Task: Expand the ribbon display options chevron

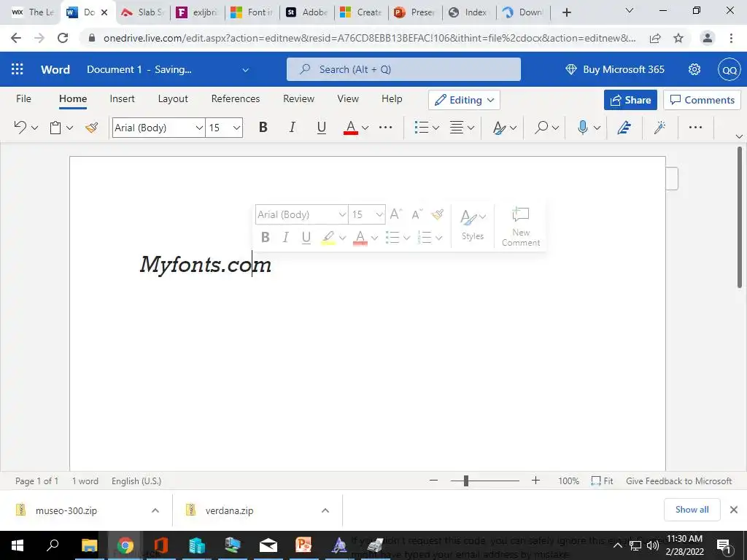Action: pyautogui.click(x=739, y=136)
